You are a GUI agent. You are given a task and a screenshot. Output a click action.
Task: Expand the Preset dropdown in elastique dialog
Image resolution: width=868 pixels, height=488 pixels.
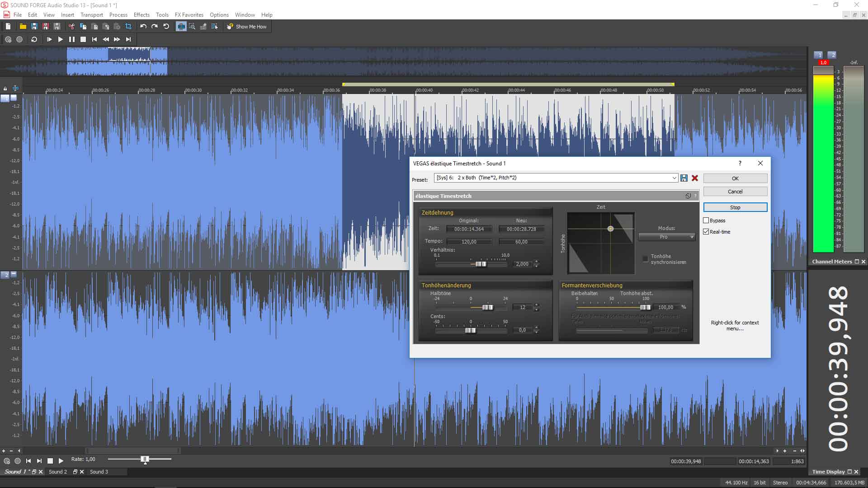672,178
